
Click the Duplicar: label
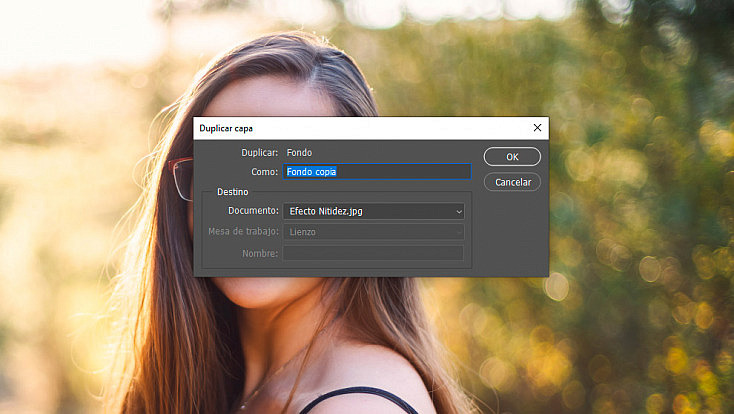pyautogui.click(x=259, y=153)
